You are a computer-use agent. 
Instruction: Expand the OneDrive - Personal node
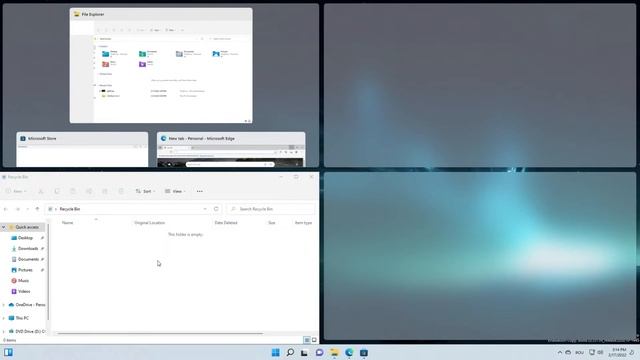[x=4, y=305]
